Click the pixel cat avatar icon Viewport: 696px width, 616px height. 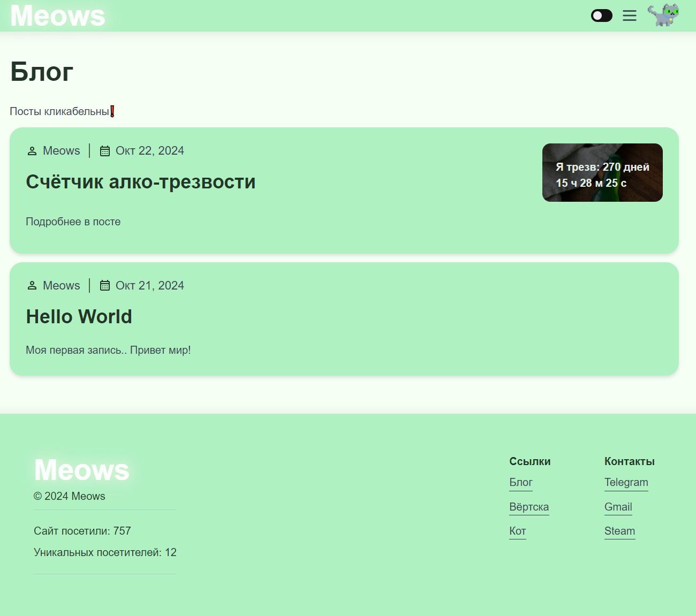click(663, 15)
